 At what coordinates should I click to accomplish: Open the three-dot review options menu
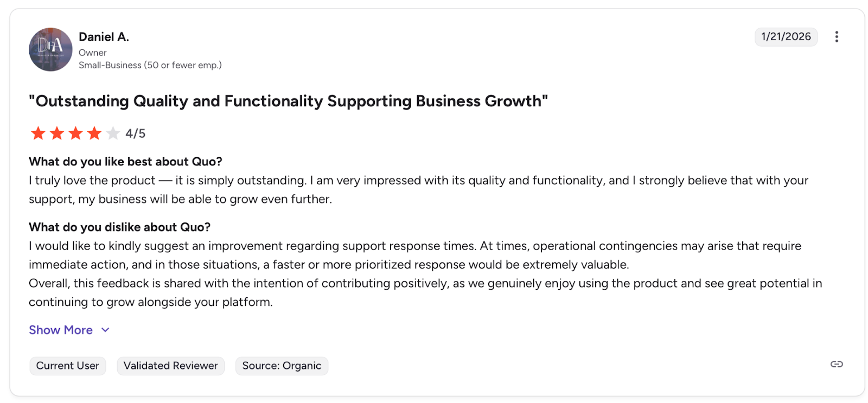pyautogui.click(x=836, y=36)
